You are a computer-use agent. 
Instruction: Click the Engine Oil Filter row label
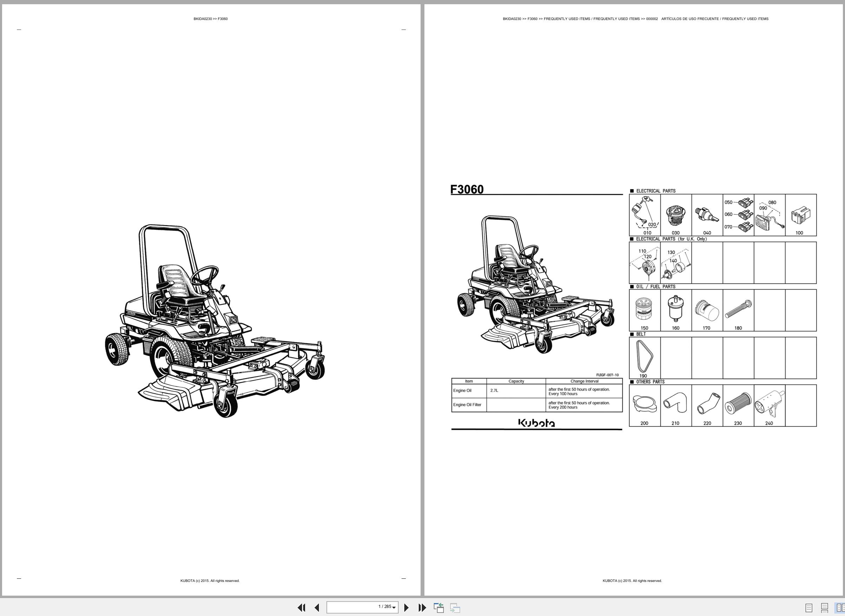[x=467, y=405]
